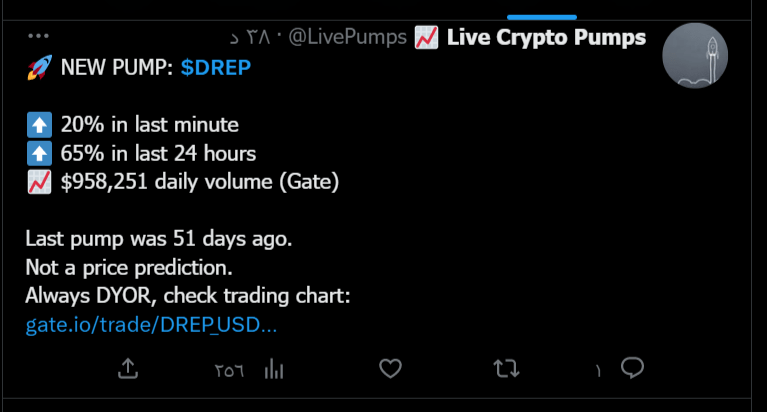This screenshot has width=767, height=412.
Task: Open the Live Crypto Pumps rocket avatar
Action: [x=695, y=55]
